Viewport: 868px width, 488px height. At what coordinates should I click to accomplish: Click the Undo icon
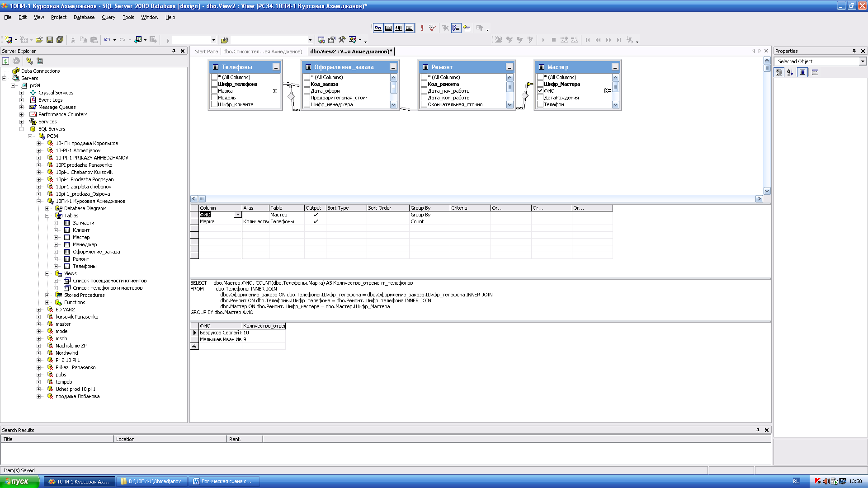point(107,40)
